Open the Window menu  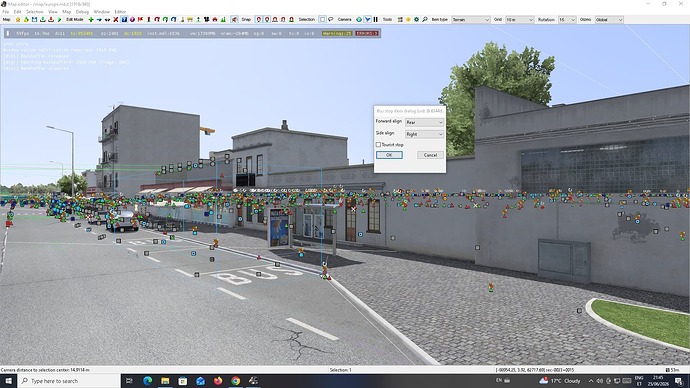pyautogui.click(x=102, y=12)
